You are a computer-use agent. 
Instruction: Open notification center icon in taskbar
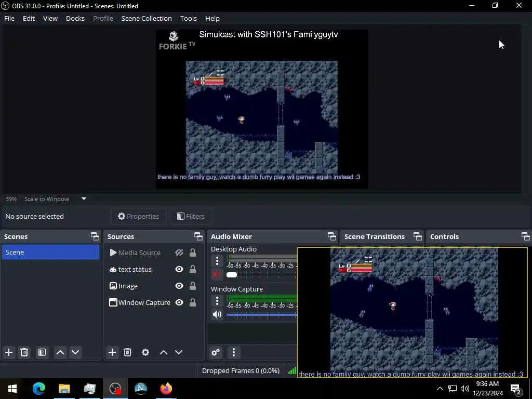[516, 389]
